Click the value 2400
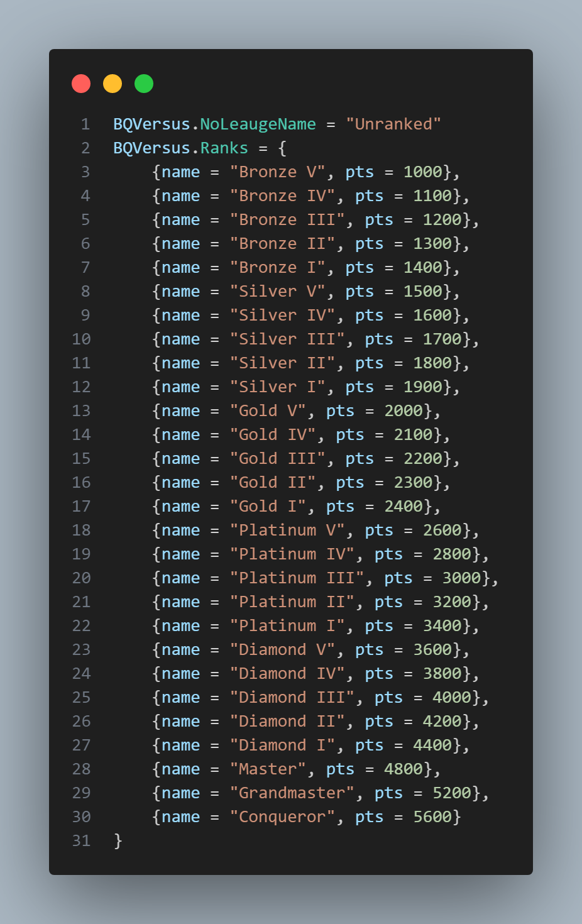Image resolution: width=582 pixels, height=924 pixels. [404, 506]
